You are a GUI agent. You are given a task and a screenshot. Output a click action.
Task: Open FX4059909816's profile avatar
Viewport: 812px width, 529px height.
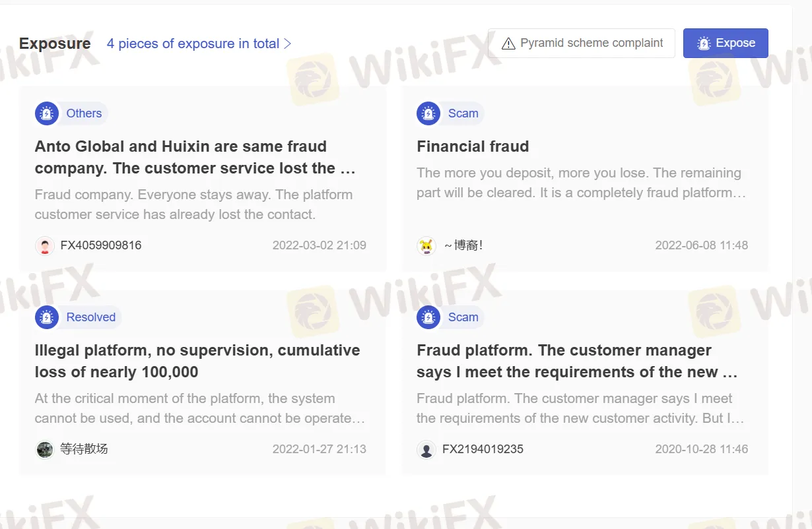[44, 245]
